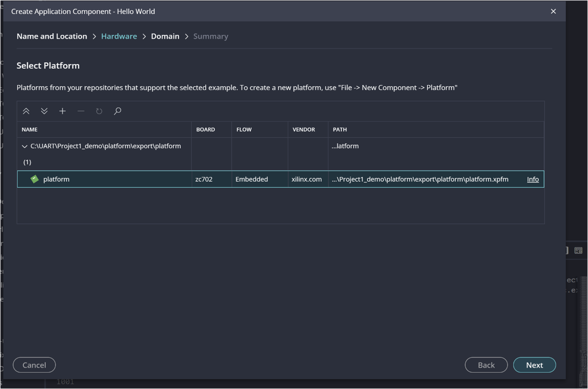Screen dimensions: 588x389
Task: Sort platforms by the BOARD column
Action: pyautogui.click(x=204, y=129)
